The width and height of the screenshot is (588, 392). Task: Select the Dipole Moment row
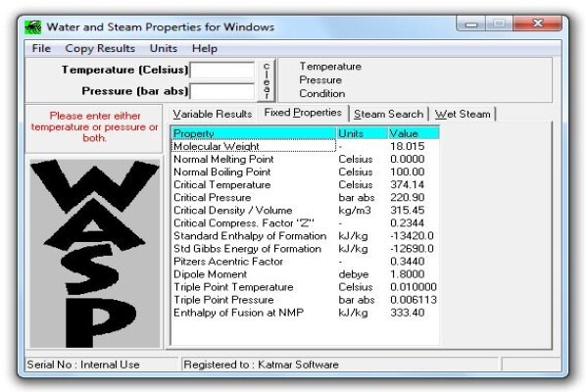(x=305, y=273)
